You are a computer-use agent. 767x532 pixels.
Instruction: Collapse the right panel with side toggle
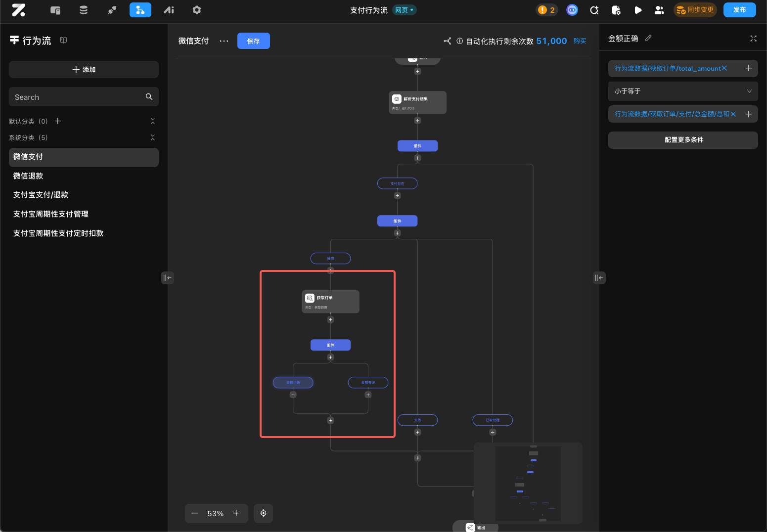[599, 278]
